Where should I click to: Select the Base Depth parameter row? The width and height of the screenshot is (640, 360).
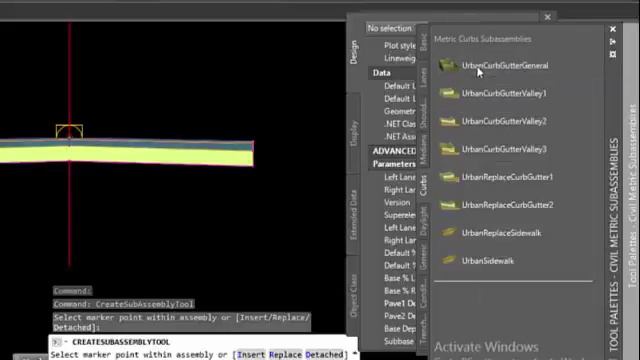click(399, 329)
